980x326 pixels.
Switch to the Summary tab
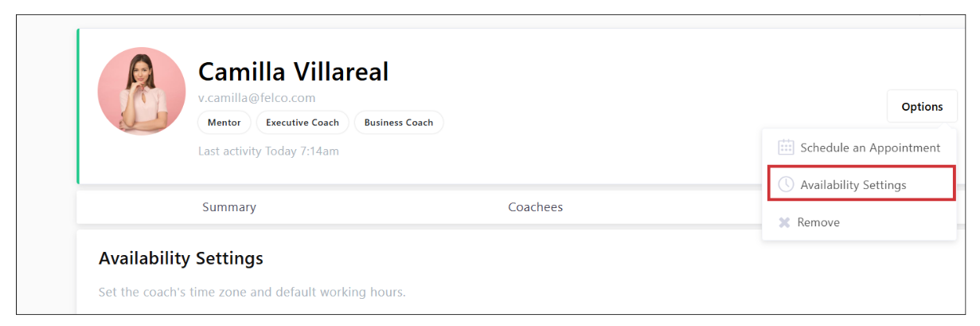229,207
